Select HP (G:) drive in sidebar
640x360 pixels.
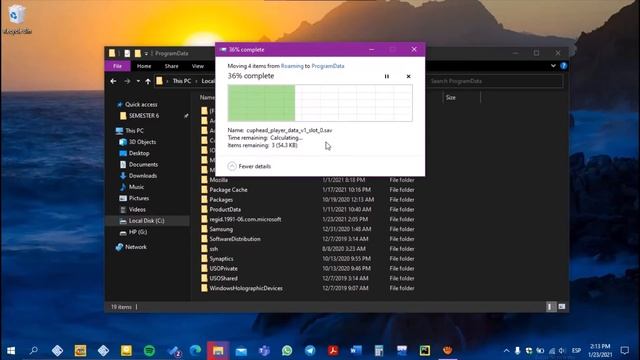pyautogui.click(x=138, y=232)
